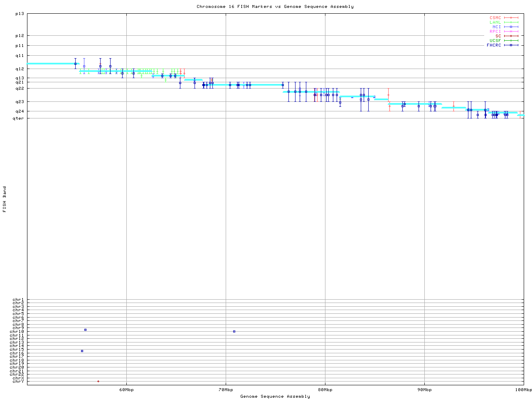Click the FHCRC dark blue legend marker

(511, 45)
